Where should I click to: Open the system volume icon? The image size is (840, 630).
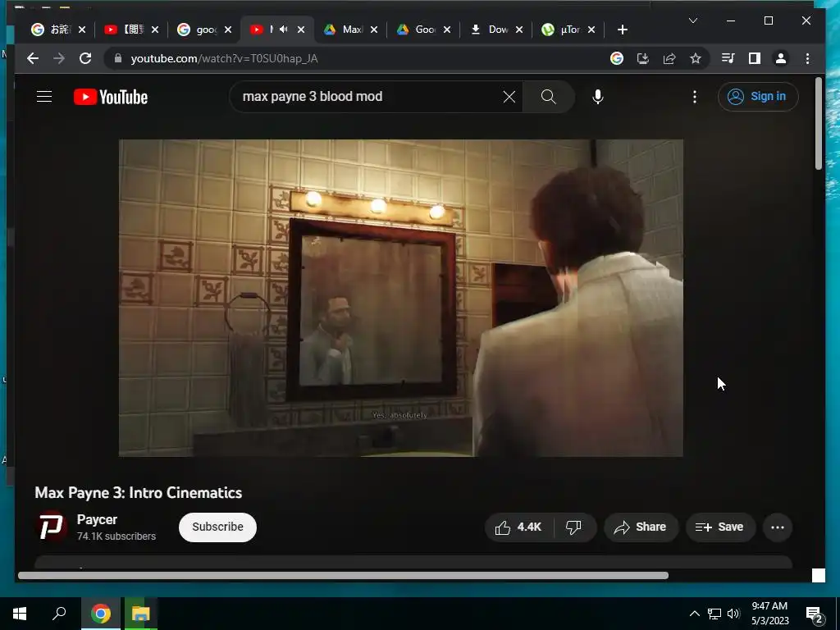click(733, 614)
